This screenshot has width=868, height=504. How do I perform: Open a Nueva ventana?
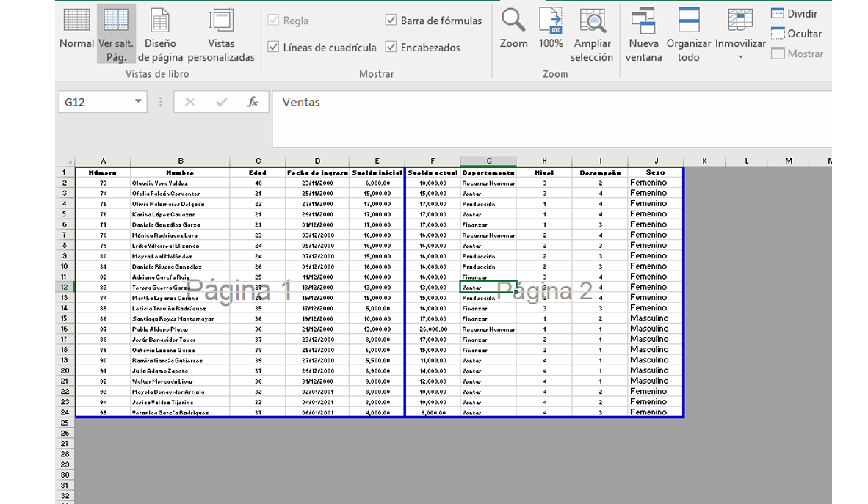click(643, 34)
